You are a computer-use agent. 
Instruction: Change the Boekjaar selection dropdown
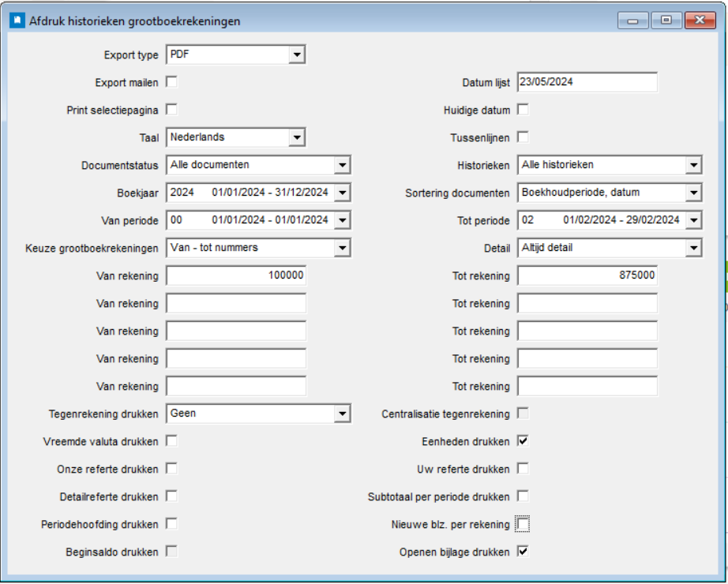tap(342, 193)
